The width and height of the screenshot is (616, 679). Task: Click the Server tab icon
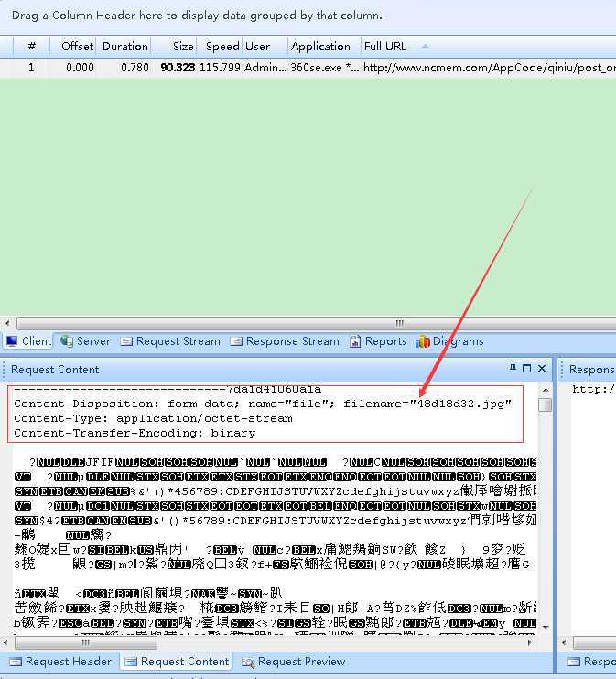click(x=67, y=341)
